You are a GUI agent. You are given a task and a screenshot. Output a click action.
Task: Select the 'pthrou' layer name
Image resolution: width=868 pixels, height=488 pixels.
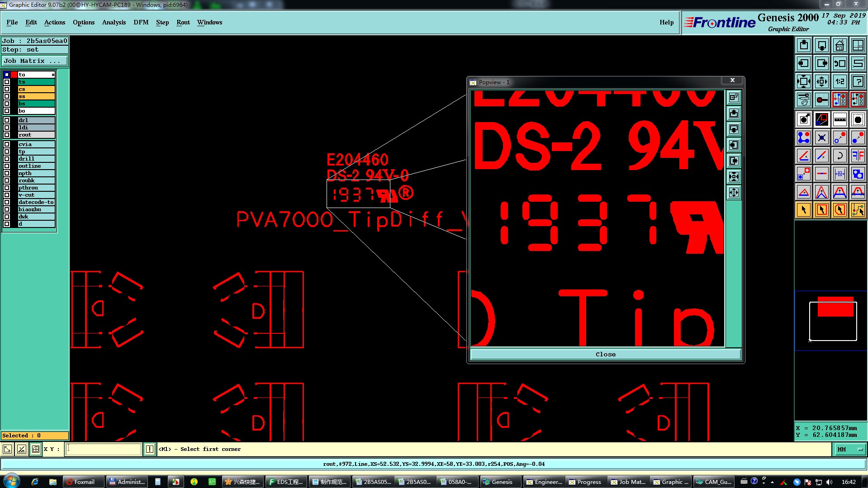(36, 188)
